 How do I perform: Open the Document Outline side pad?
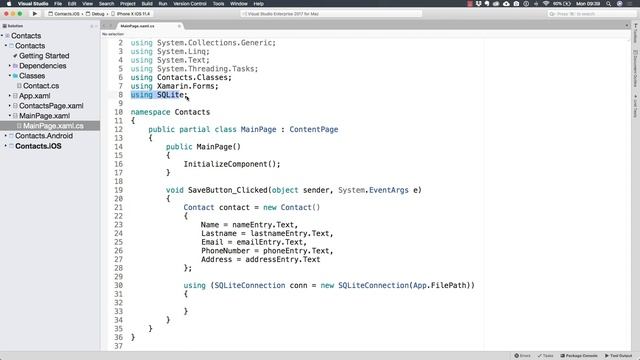(x=636, y=69)
